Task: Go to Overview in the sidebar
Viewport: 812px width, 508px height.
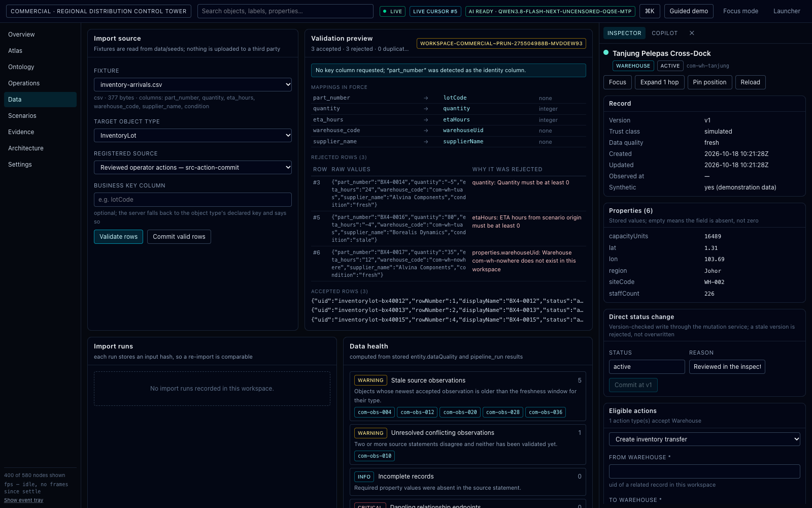Action: [x=40, y=35]
